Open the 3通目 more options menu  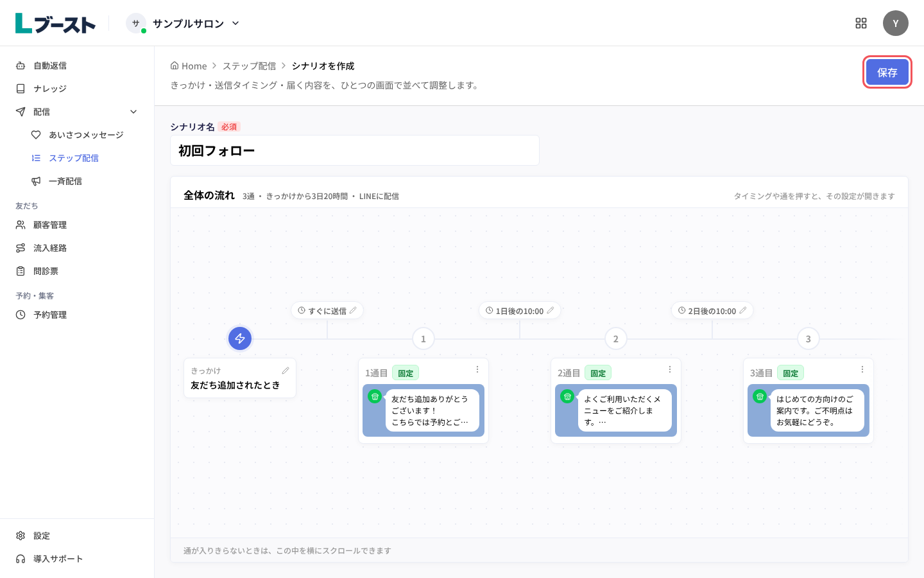[862, 369]
